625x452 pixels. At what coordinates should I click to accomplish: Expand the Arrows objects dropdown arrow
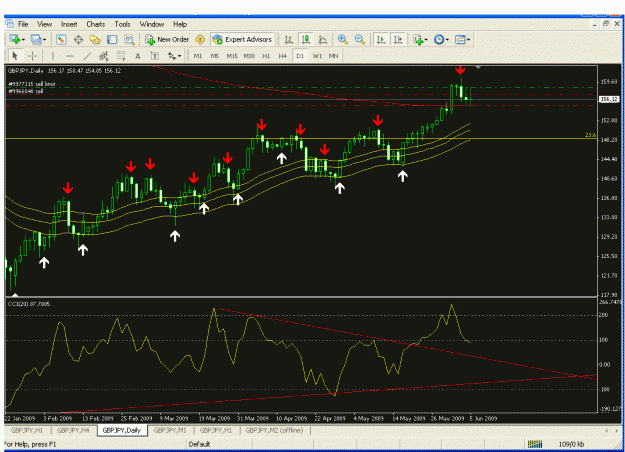tap(179, 56)
